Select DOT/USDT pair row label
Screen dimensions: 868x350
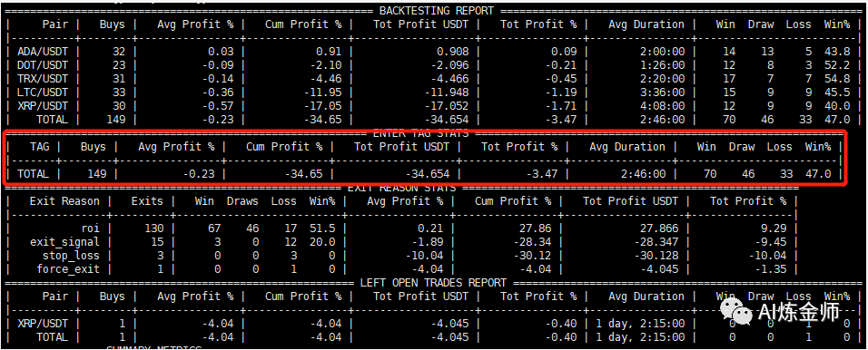(x=43, y=64)
